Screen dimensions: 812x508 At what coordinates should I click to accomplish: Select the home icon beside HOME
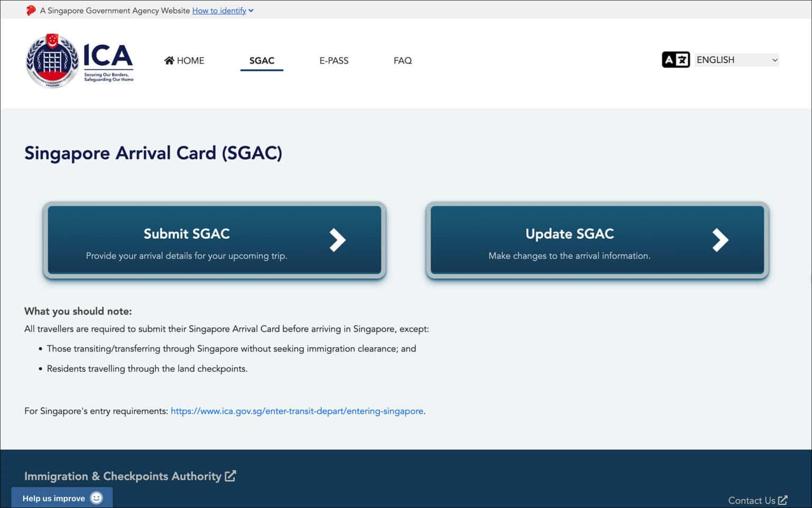[168, 60]
